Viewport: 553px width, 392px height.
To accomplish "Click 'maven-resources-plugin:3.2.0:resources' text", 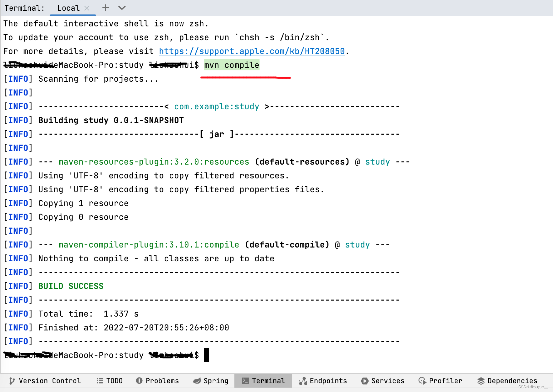I will [x=154, y=162].
